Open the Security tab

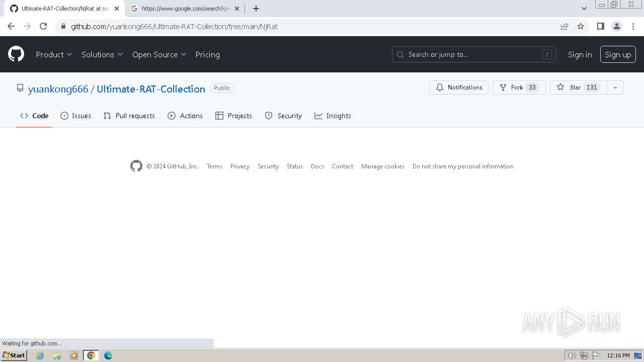click(283, 116)
